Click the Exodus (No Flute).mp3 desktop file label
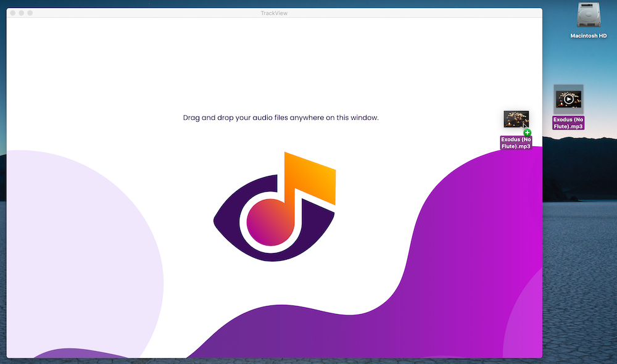The height and width of the screenshot is (364, 617). click(568, 123)
